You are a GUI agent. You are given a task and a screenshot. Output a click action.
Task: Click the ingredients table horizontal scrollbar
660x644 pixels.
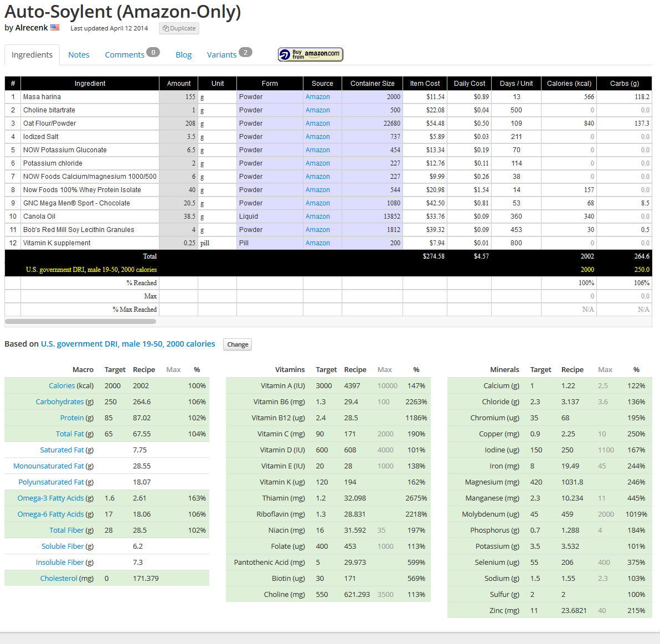click(x=80, y=322)
